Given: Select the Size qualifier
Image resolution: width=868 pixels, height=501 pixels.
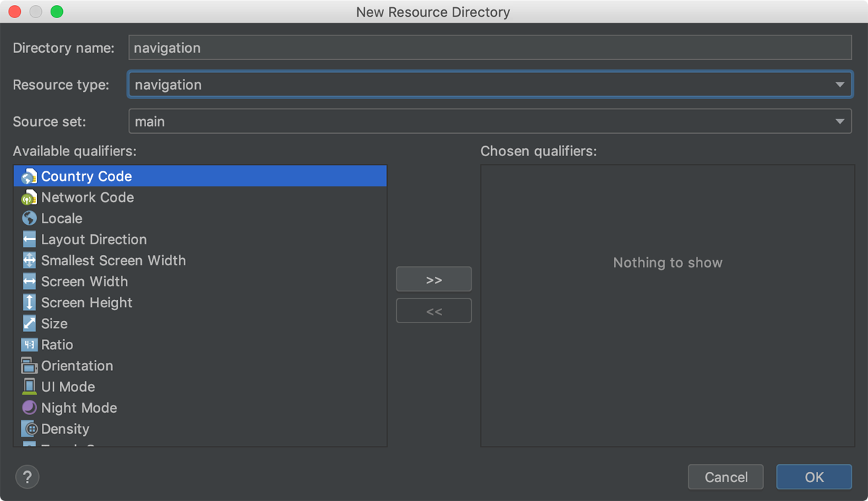Looking at the screenshot, I should 200,323.
